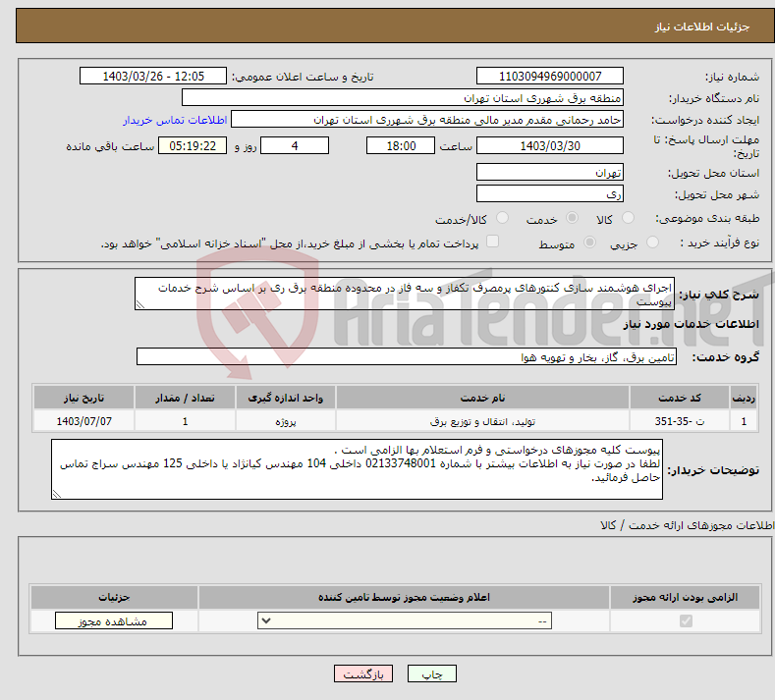Click the announcement date field 1403/03/26 - 12:05
The height and width of the screenshot is (700, 775).
(x=153, y=76)
